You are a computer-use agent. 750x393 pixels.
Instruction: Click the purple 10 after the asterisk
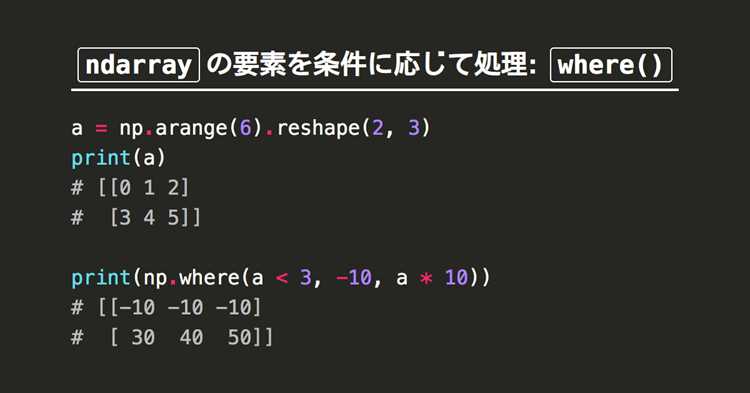[x=456, y=278]
